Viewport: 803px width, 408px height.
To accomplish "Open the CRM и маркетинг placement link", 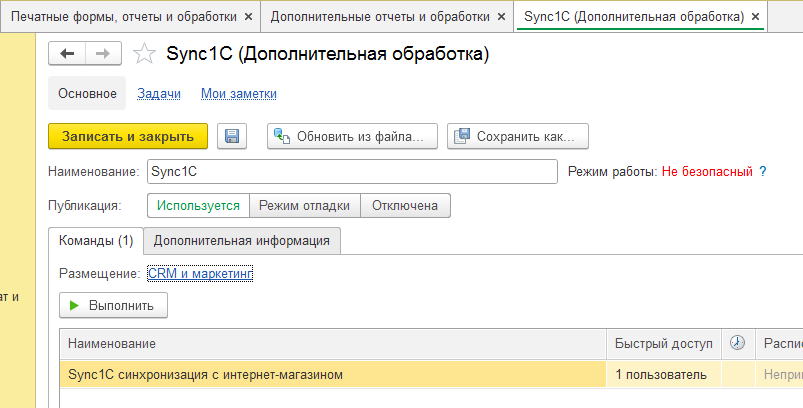I will pyautogui.click(x=200, y=273).
